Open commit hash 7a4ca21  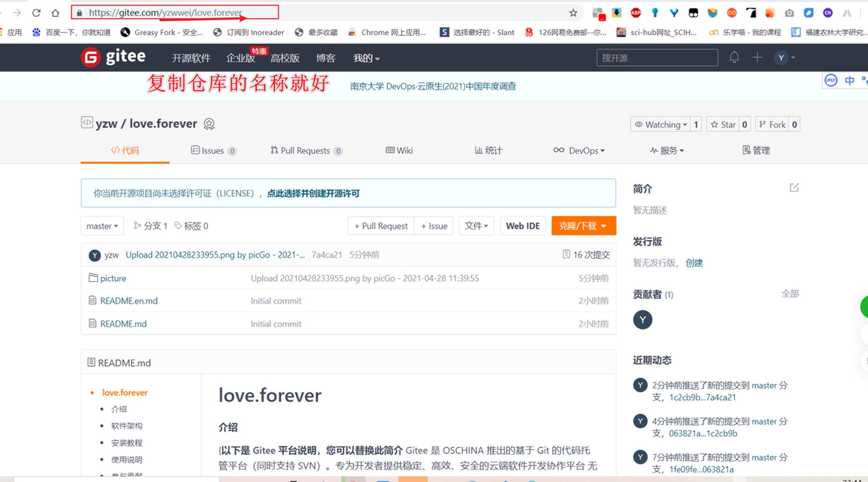tap(327, 255)
